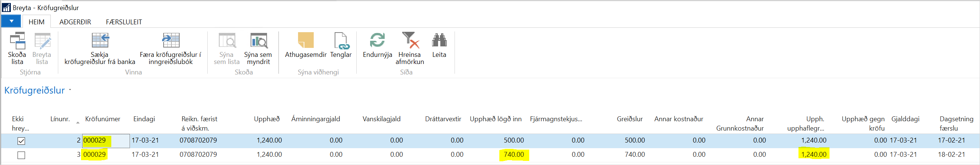Select Kröfunúmer 000029 field in line 2
The image size is (980, 165).
(x=95, y=140)
